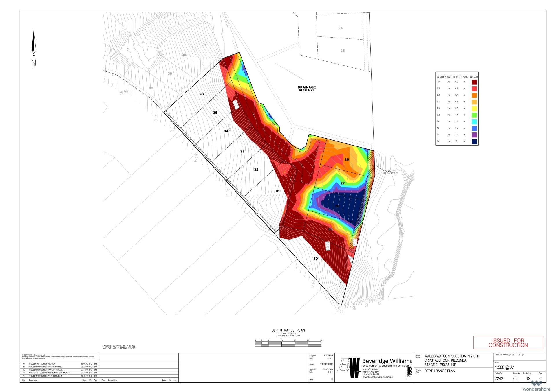Viewport: 556px width, 392px height.
Task: Click lot number 30 label
Action: (x=316, y=259)
